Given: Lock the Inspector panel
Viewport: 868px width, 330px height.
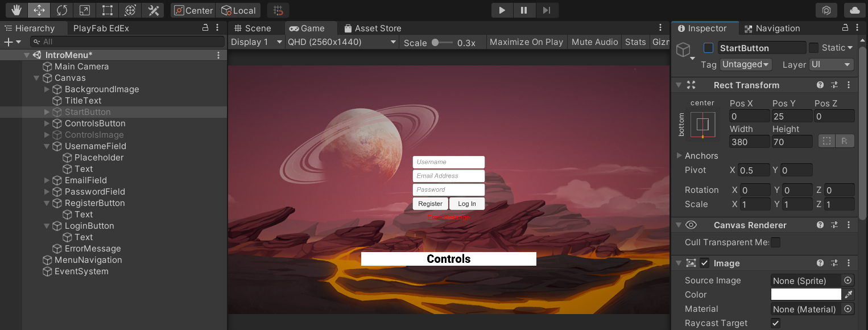Looking at the screenshot, I should (x=845, y=28).
